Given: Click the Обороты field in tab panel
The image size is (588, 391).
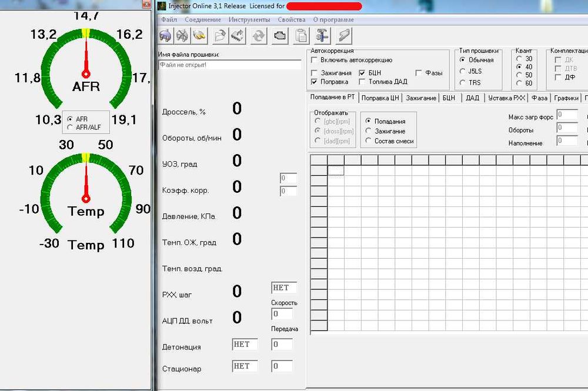Looking at the screenshot, I should (567, 128).
